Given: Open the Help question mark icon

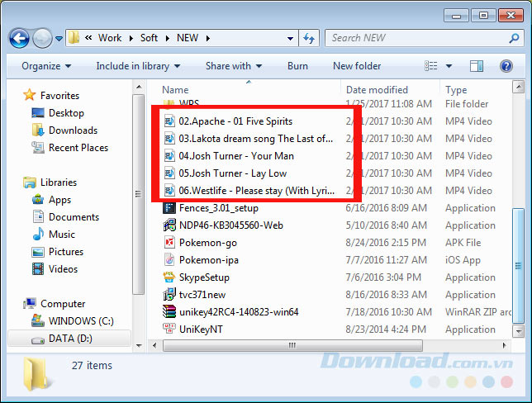Looking at the screenshot, I should coord(506,66).
